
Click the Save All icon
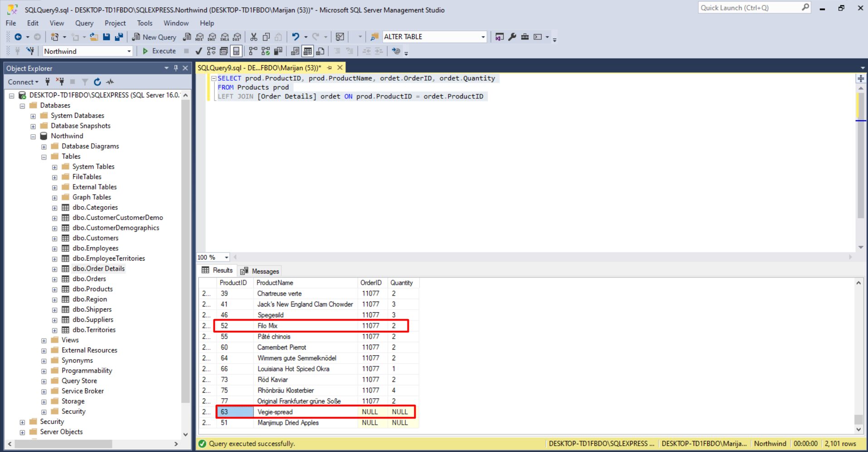click(x=119, y=37)
